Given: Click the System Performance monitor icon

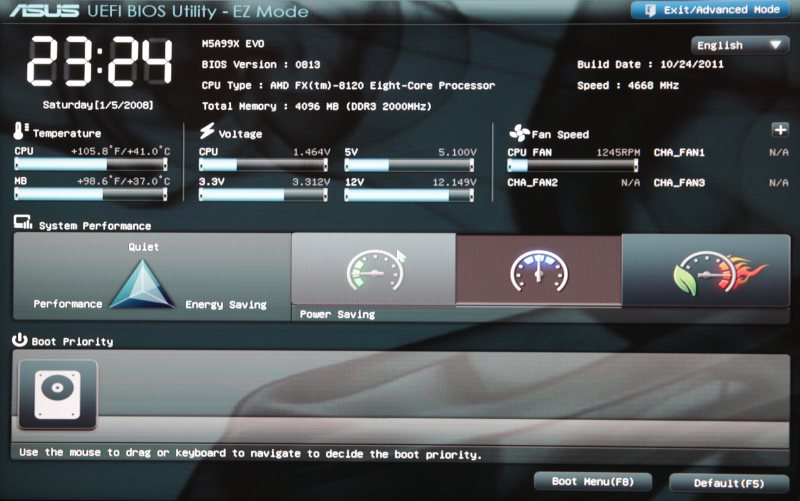Looking at the screenshot, I should coord(22,222).
